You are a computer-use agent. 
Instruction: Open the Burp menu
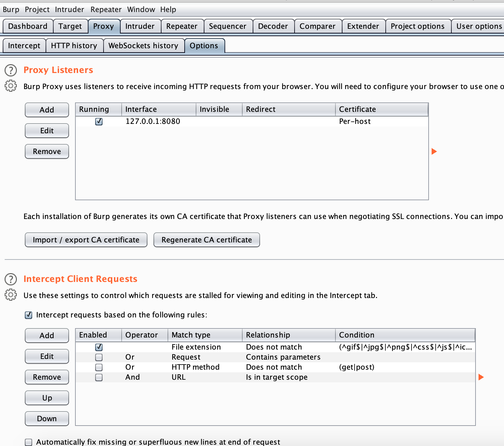coord(11,9)
